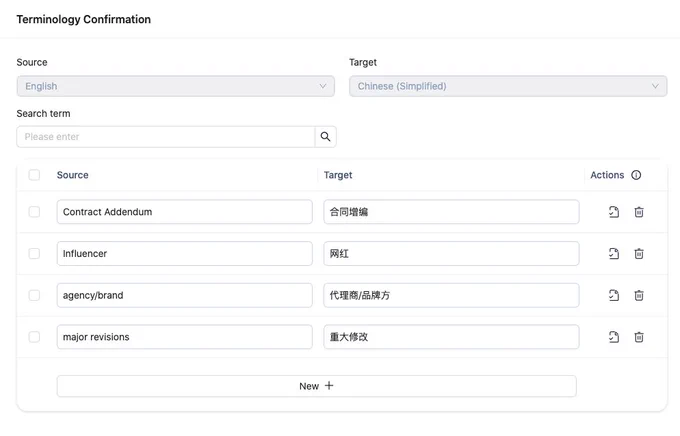Edit the agency/brand source field

click(184, 295)
